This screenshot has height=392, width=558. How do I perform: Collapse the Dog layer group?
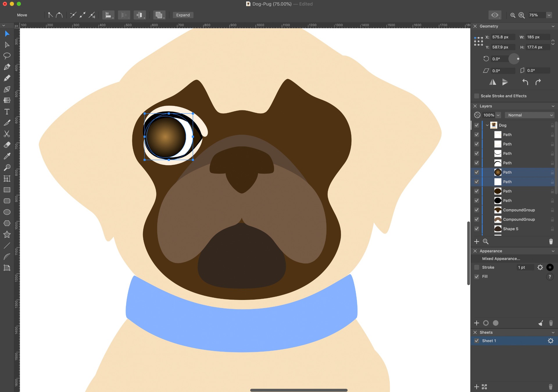pyautogui.click(x=487, y=125)
